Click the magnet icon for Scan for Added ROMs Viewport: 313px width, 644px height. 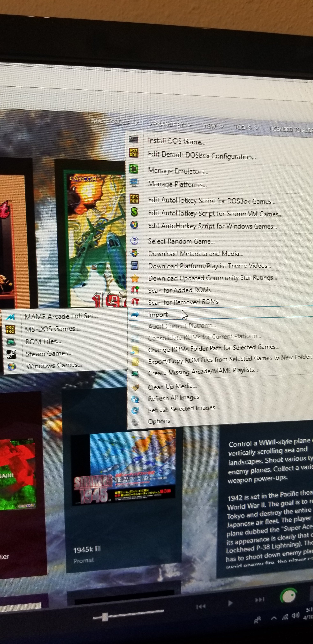pos(135,290)
